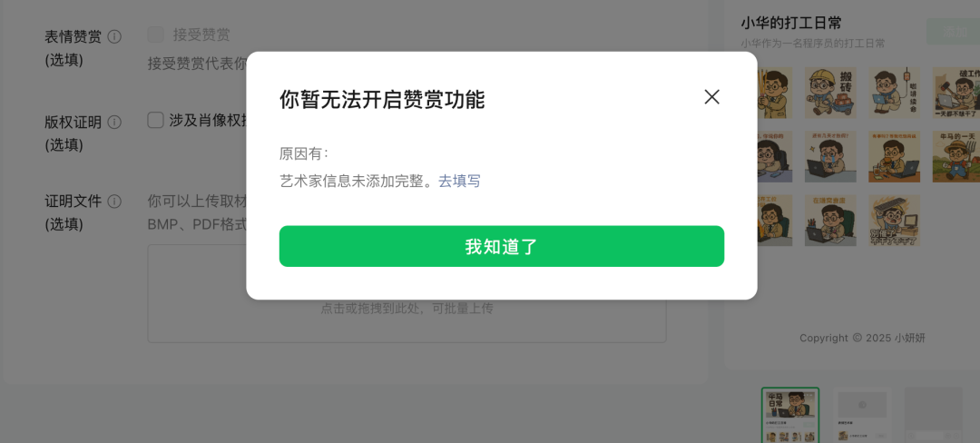Select the hammer-smashing laptop sticker
The height and width of the screenshot is (443, 980).
click(956, 94)
